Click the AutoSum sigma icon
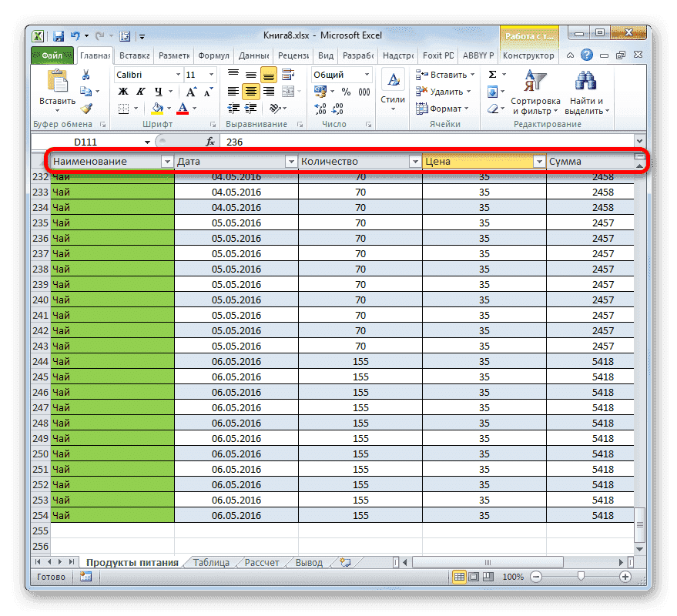The image size is (677, 616). pyautogui.click(x=491, y=73)
